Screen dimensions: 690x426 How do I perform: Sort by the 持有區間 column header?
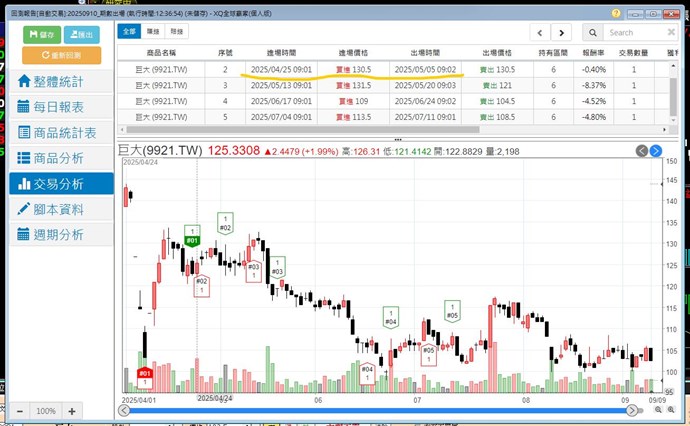[553, 53]
